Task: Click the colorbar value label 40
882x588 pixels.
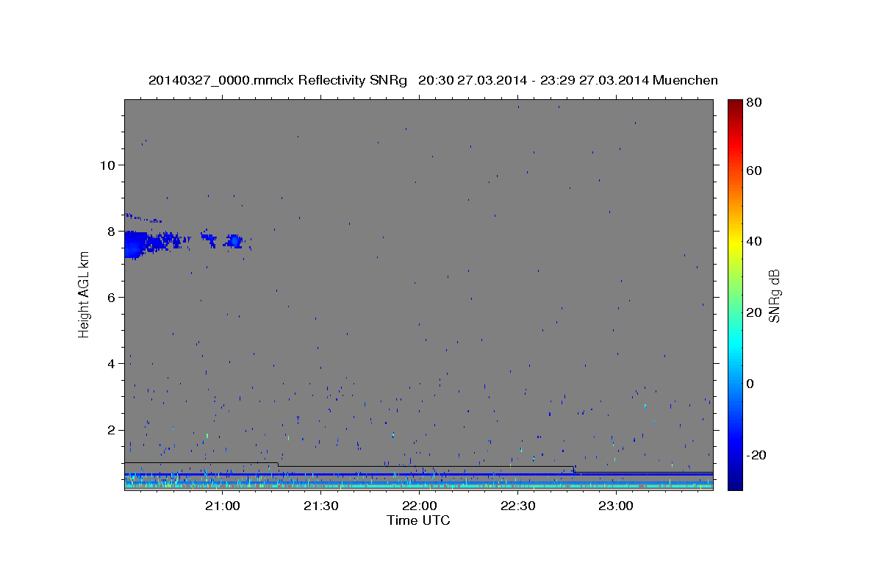Action: coord(755,241)
